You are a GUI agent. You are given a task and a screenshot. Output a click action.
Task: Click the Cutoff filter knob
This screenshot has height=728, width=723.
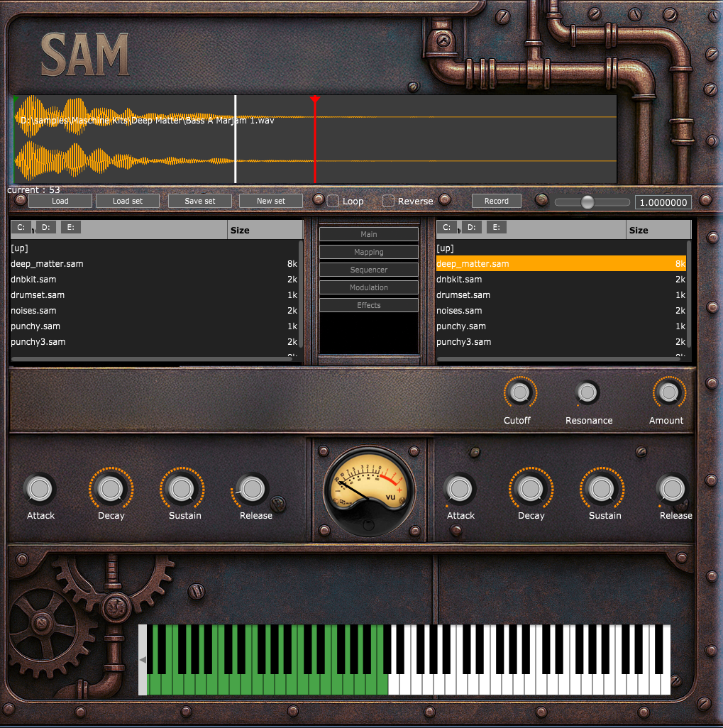click(x=519, y=392)
